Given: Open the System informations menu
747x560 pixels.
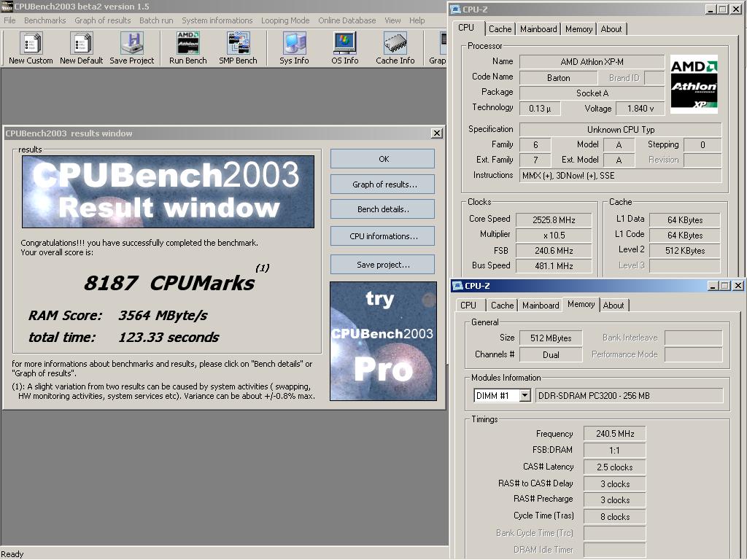Looking at the screenshot, I should click(x=217, y=20).
